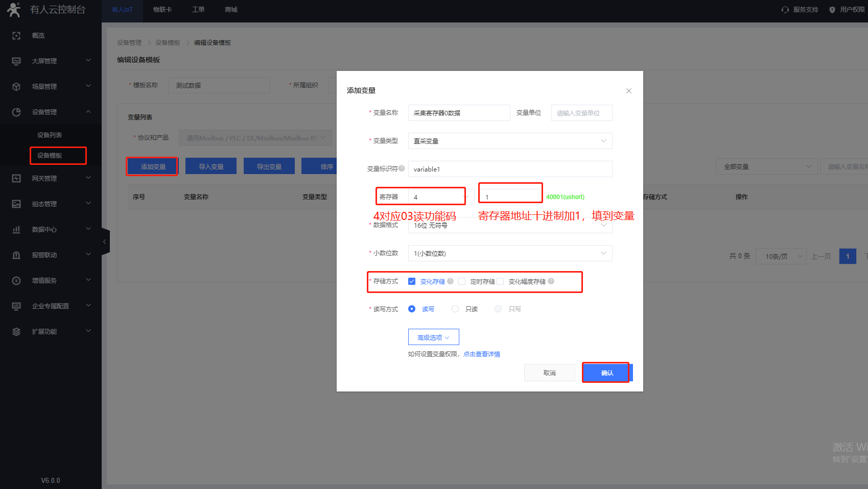This screenshot has height=489, width=868.
Task: Open the 变量类型 dropdown
Action: point(510,141)
